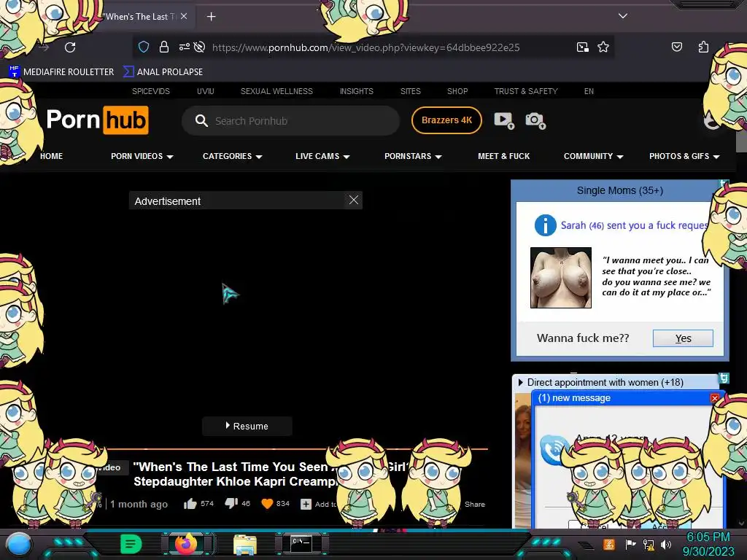Click the upload photo camera icon
Viewport: 747px width, 560px height.
[x=535, y=120]
